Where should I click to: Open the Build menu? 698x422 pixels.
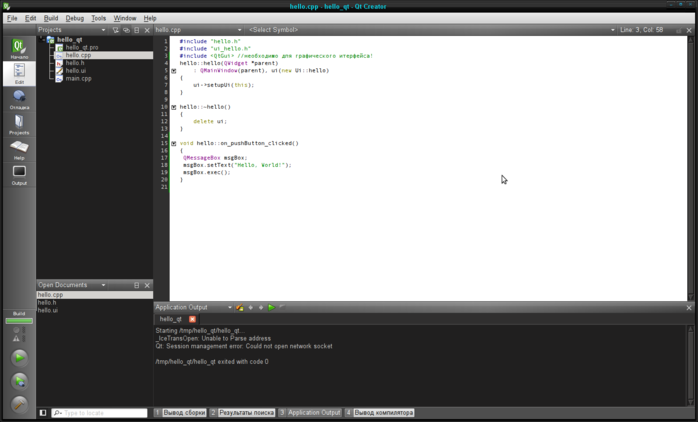click(51, 18)
